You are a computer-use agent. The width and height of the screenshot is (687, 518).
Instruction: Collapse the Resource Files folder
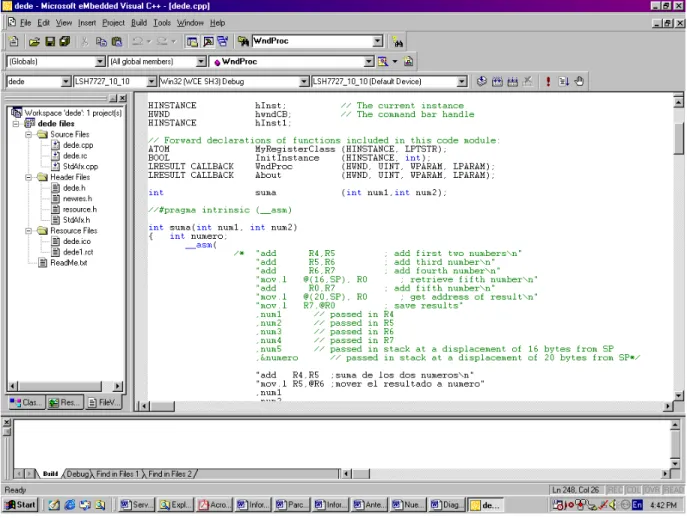point(28,231)
